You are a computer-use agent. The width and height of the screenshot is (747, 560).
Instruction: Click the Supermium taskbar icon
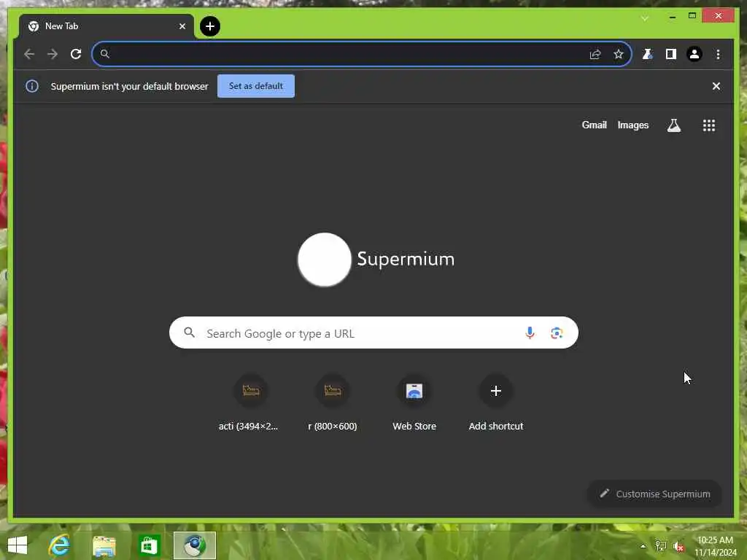(x=194, y=545)
